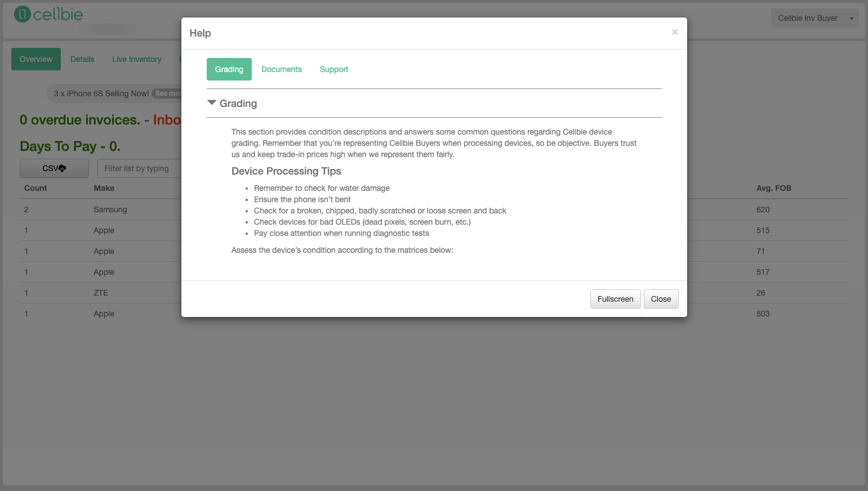Click the Cellbie logo icon
The height and width of the screenshot is (491, 868).
[22, 14]
